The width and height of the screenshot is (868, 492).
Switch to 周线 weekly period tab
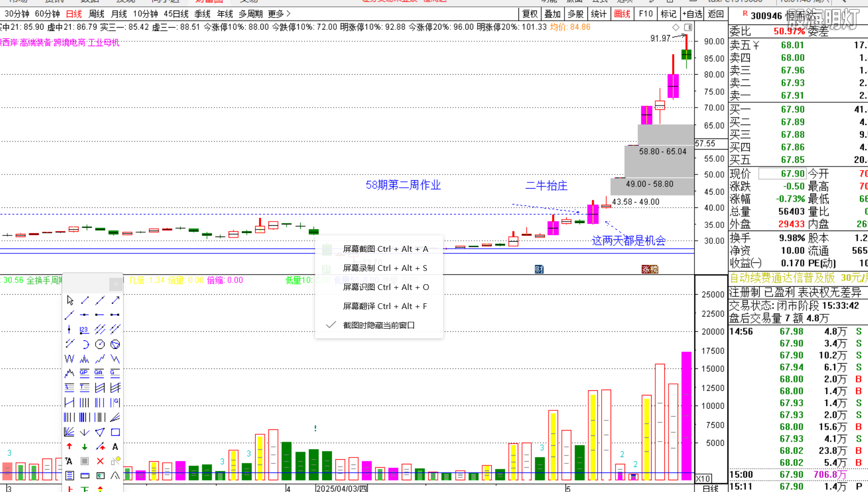coord(97,14)
